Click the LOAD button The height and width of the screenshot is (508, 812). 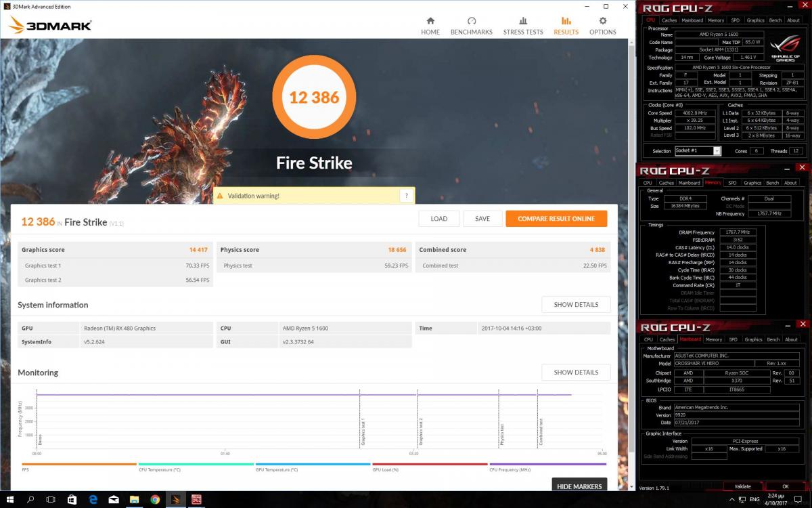point(439,219)
